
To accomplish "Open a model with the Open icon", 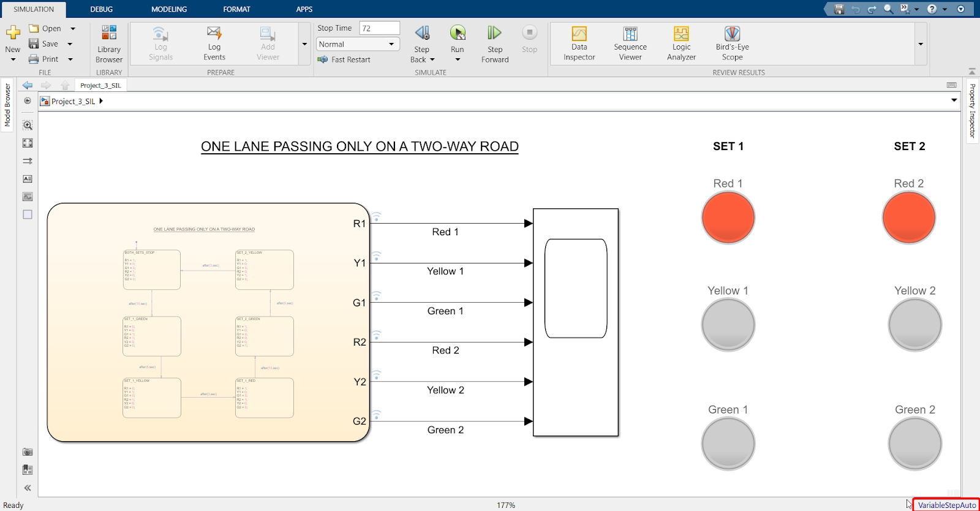I will [34, 28].
